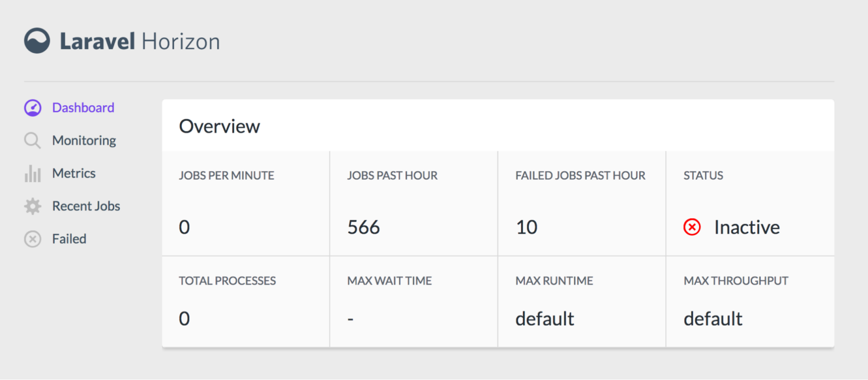Click the purple dashboard speedometer icon

[x=33, y=107]
